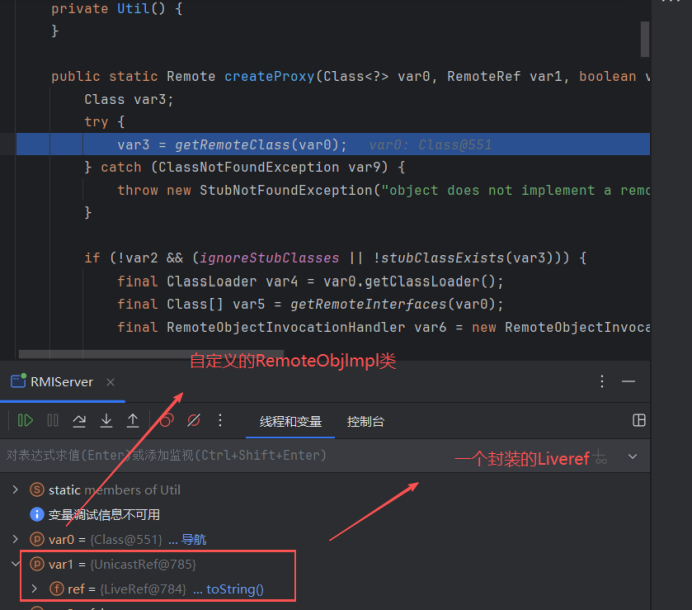Viewport: 692px width, 610px height.
Task: Switch to the 控制台 tab
Action: [x=365, y=422]
